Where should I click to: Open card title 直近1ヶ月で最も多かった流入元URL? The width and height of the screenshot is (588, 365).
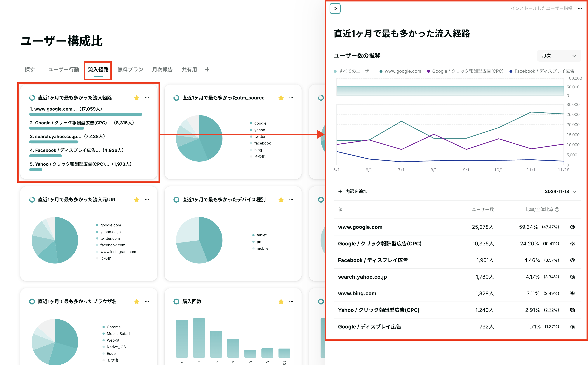[x=77, y=200]
